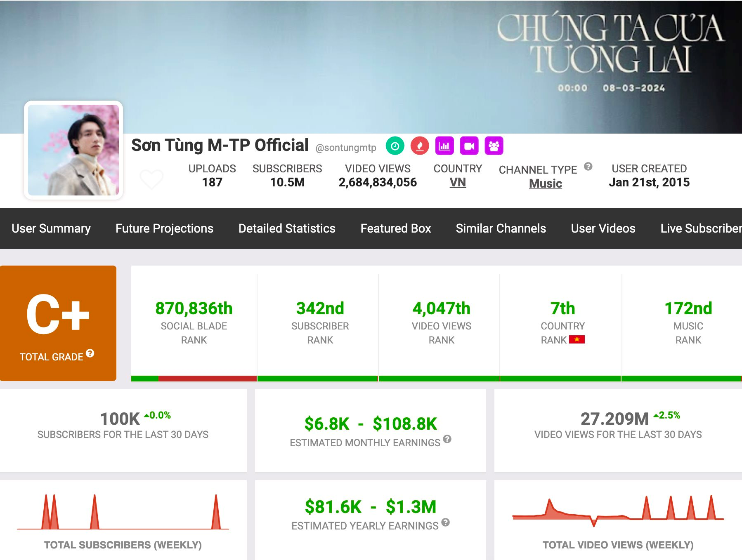The width and height of the screenshot is (742, 560).
Task: Click help icon for Estimated Monthly Earnings
Action: [x=447, y=439]
